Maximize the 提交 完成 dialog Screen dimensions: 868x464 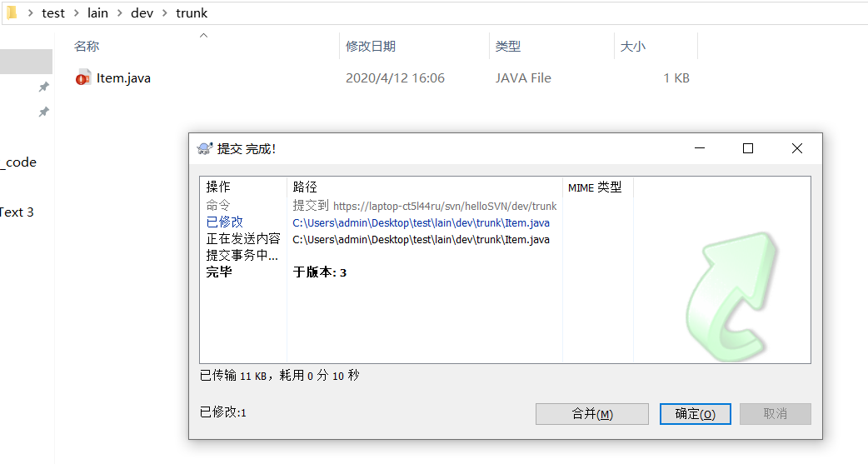748,148
